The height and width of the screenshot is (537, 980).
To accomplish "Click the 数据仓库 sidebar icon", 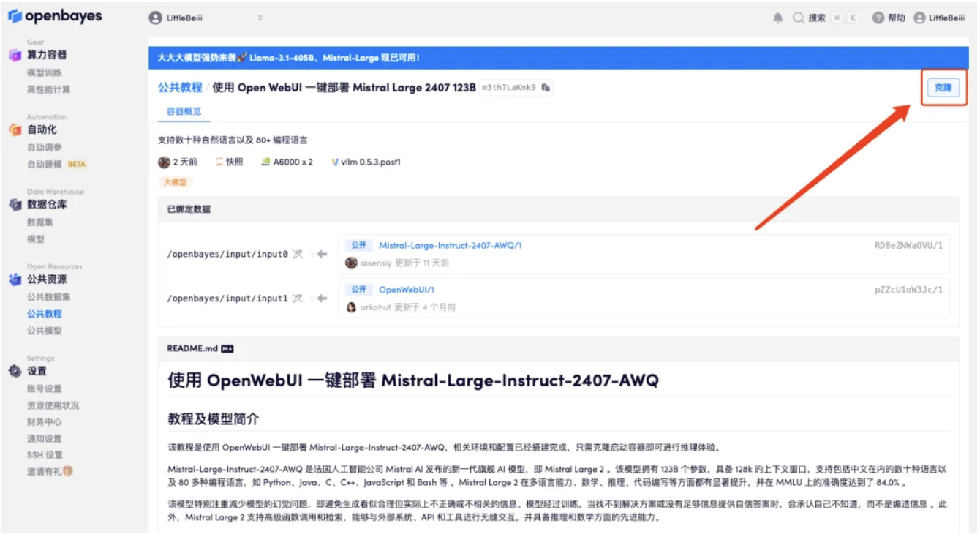I will (x=15, y=205).
